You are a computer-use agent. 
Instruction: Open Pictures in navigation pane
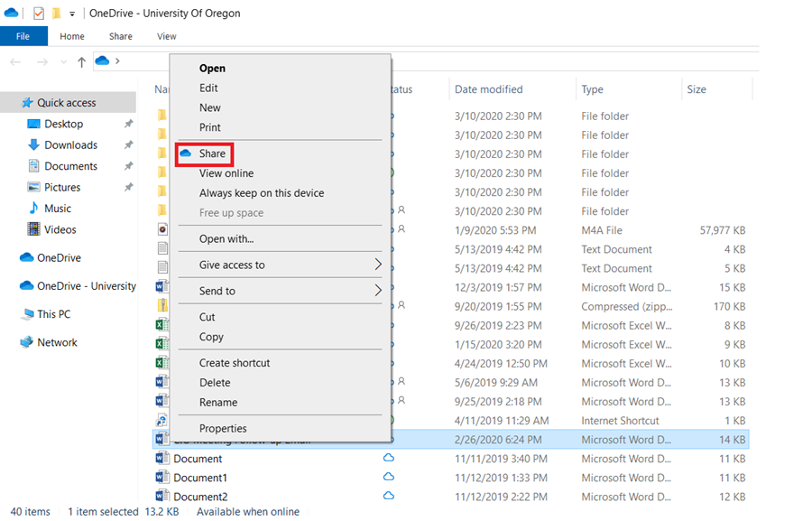click(62, 188)
